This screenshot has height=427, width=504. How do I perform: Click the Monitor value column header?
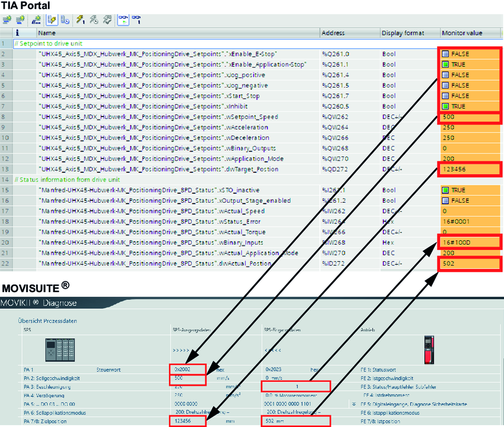462,33
